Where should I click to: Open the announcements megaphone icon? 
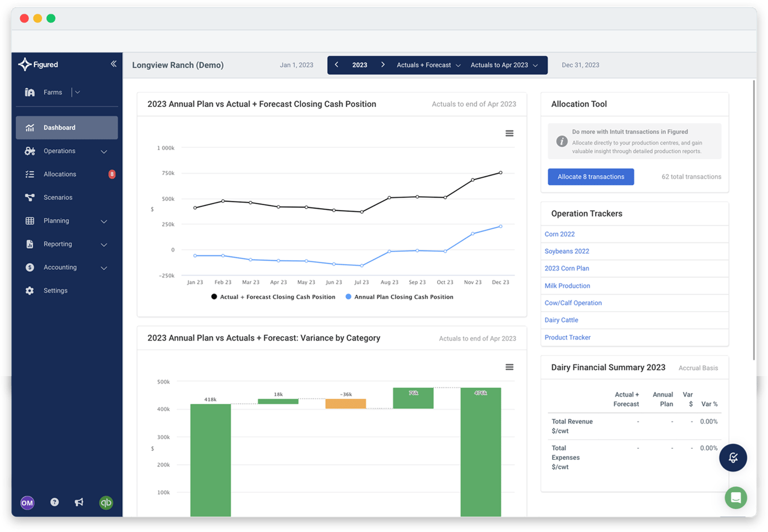pyautogui.click(x=79, y=502)
